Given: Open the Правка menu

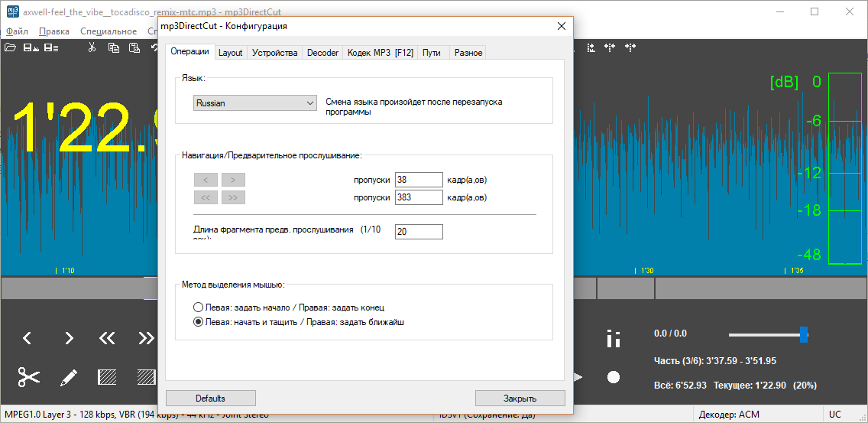Looking at the screenshot, I should tap(54, 31).
